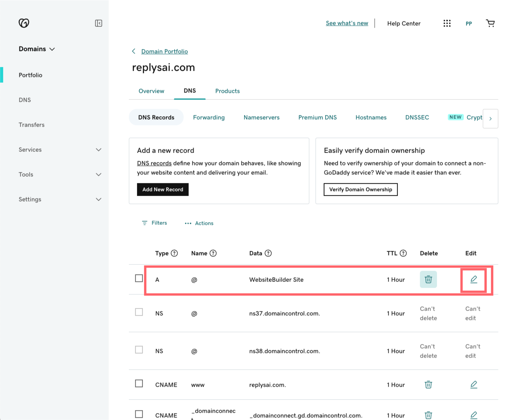Delete the A record with trash icon
The width and height of the screenshot is (513, 420).
pos(428,279)
